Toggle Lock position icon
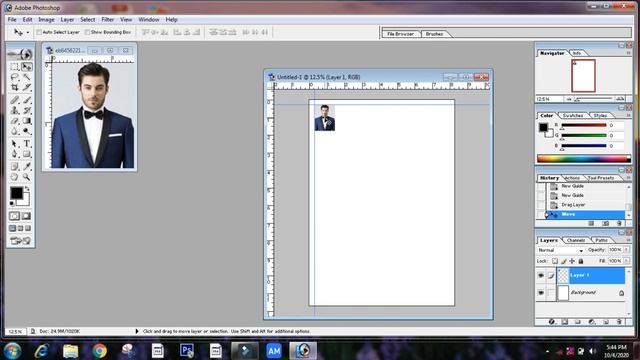The width and height of the screenshot is (640, 360). (x=572, y=261)
